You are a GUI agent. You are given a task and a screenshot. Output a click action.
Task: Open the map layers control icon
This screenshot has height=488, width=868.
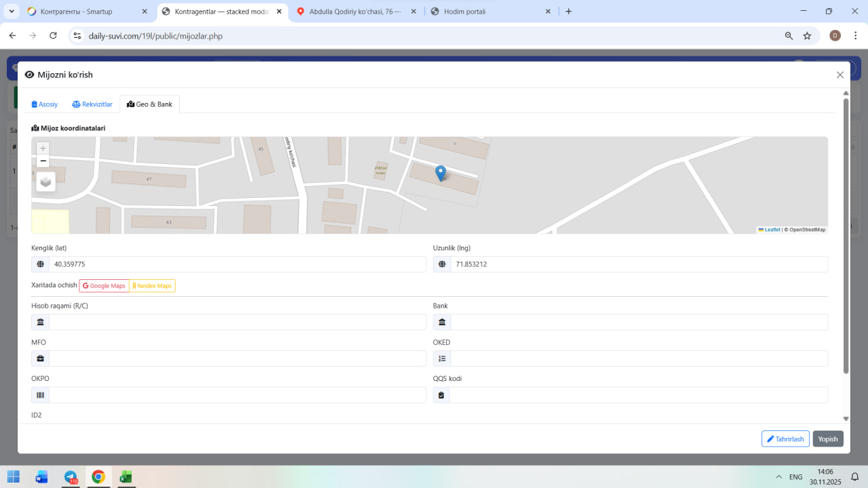pos(45,182)
